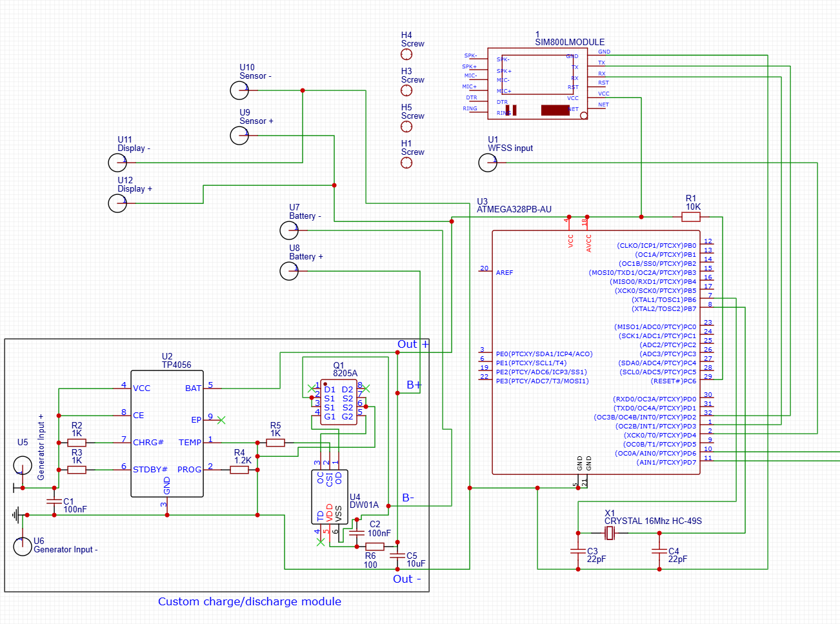840x624 pixels.
Task: Click the 'CRYSTAL 16Mhz HC-49S' label
Action: click(653, 521)
